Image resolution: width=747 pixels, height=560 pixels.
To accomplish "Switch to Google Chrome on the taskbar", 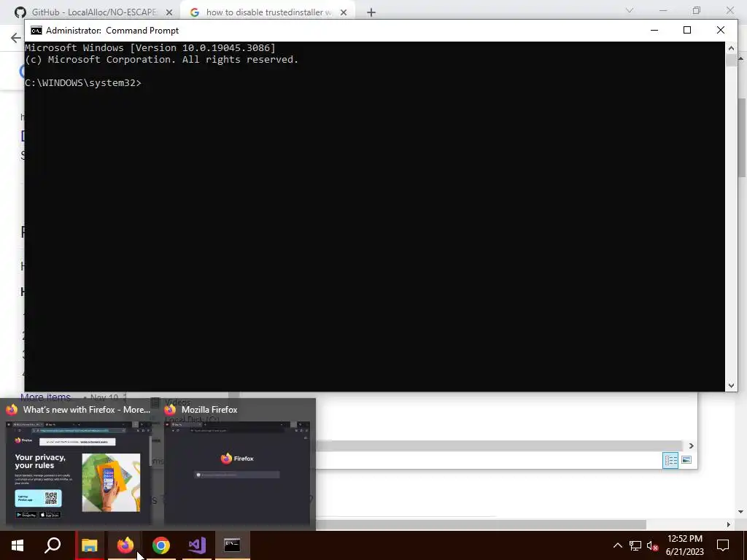I will 161,545.
